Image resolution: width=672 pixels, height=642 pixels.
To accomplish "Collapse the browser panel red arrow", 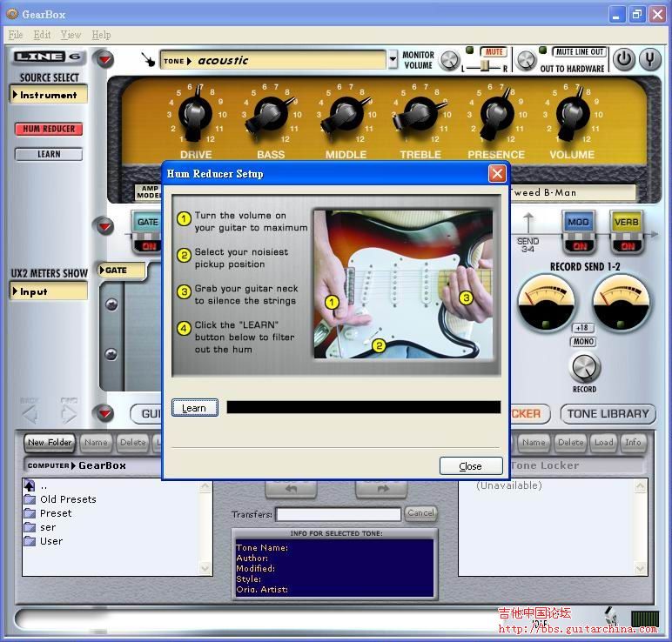I will [x=104, y=413].
